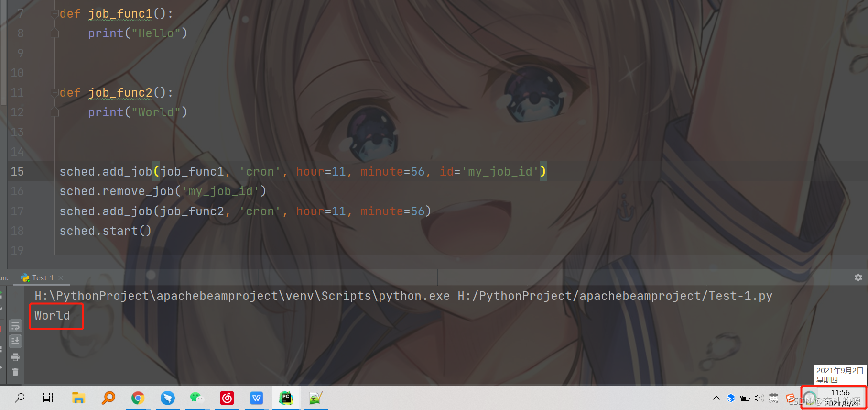868x410 pixels.
Task: Toggle soft-wrap in Run console
Action: click(x=15, y=326)
